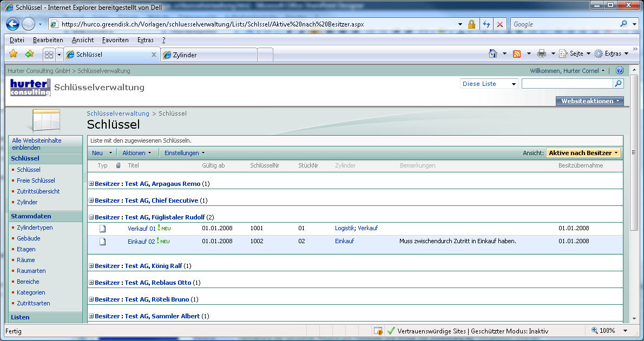Open the Seite command bar menu
The height and width of the screenshot is (341, 644).
click(575, 54)
